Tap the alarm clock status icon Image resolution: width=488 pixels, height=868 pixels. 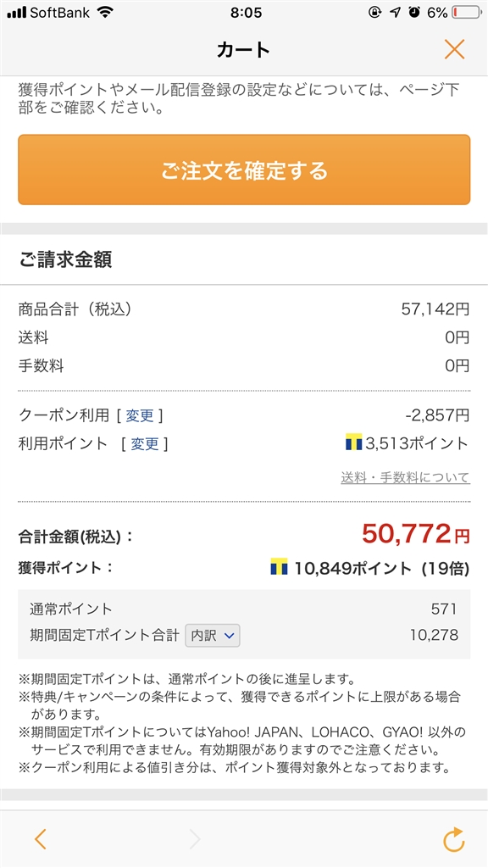414,12
